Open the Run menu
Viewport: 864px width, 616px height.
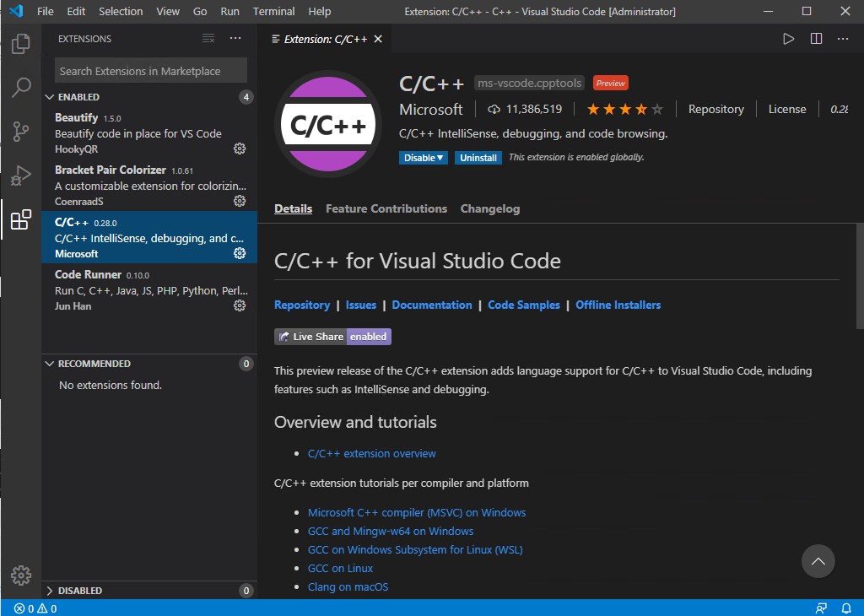(229, 11)
